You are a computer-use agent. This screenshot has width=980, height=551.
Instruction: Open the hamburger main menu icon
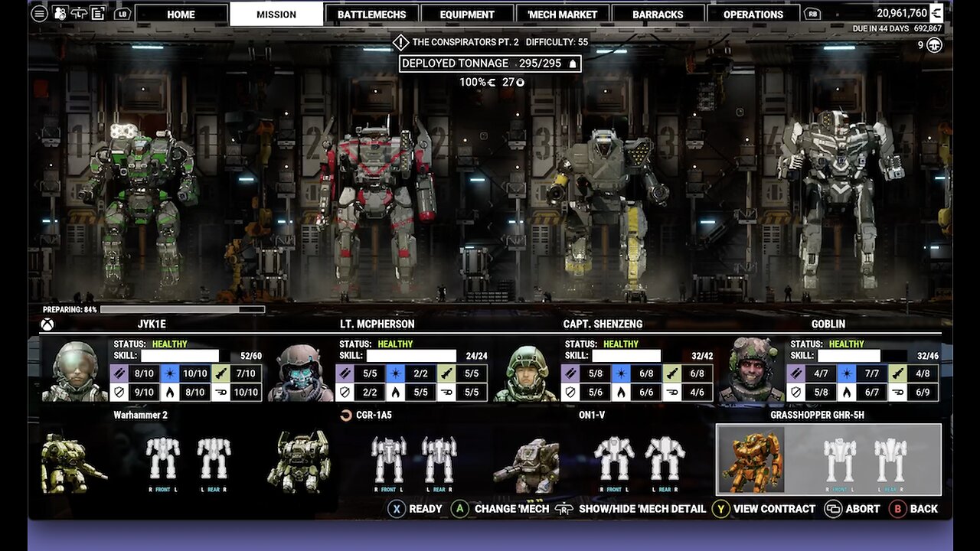[x=40, y=14]
